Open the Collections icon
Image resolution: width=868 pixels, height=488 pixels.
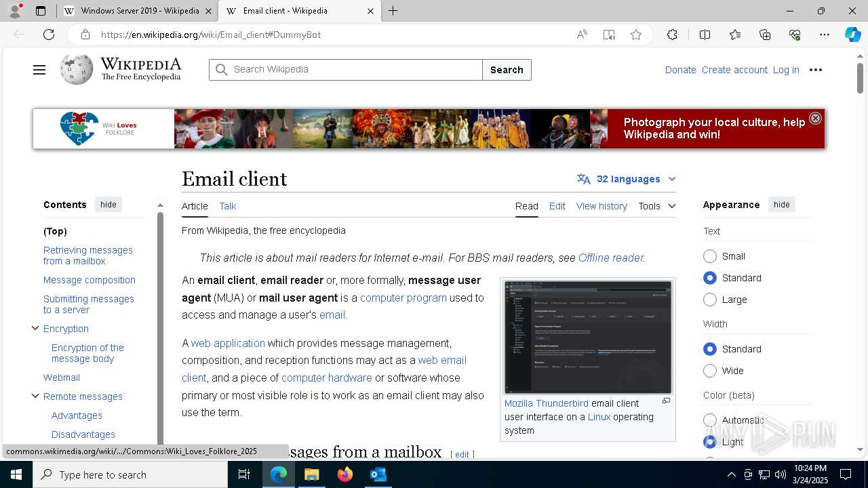coord(765,35)
